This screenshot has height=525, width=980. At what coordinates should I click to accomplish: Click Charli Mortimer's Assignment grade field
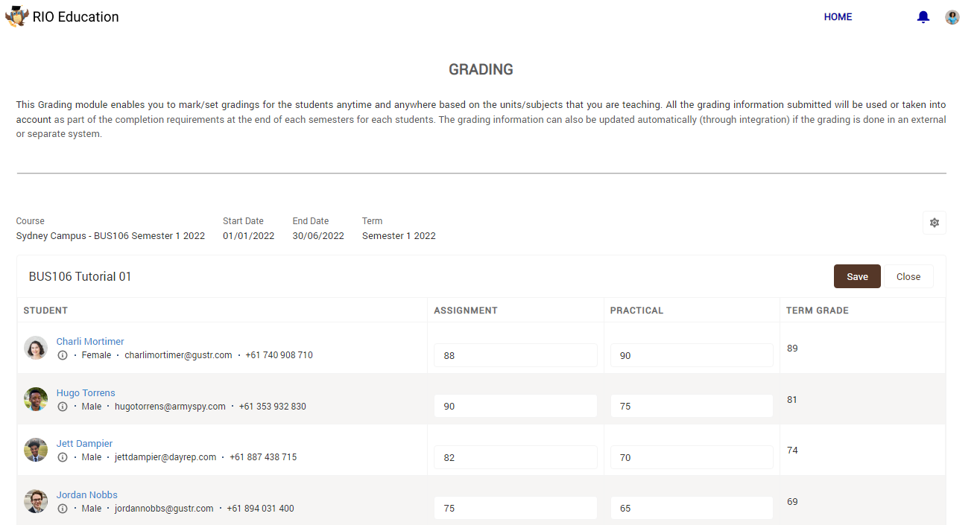(x=515, y=355)
